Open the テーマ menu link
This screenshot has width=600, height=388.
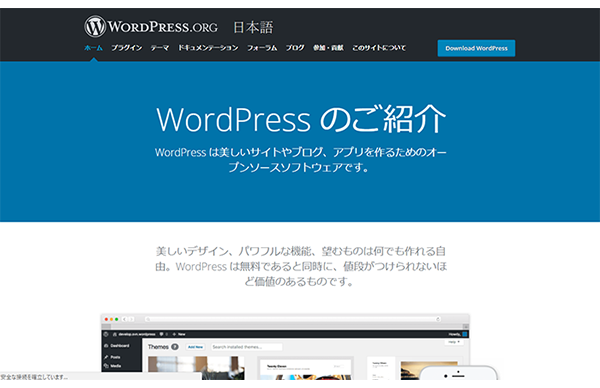pyautogui.click(x=160, y=48)
